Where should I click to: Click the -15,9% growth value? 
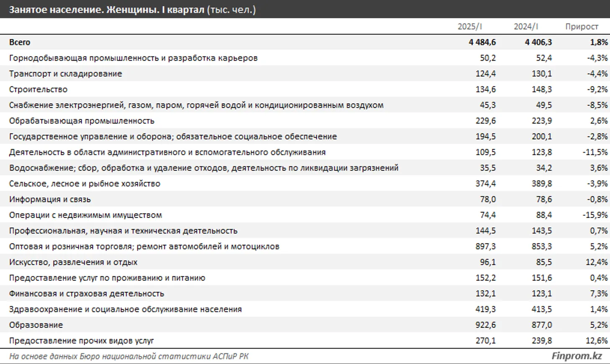[x=595, y=215]
